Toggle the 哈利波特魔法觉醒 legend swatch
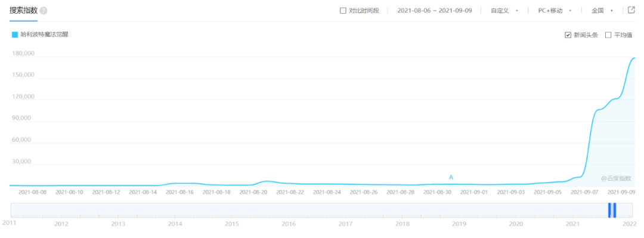Viewport: 644px width, 238px height. click(x=15, y=35)
